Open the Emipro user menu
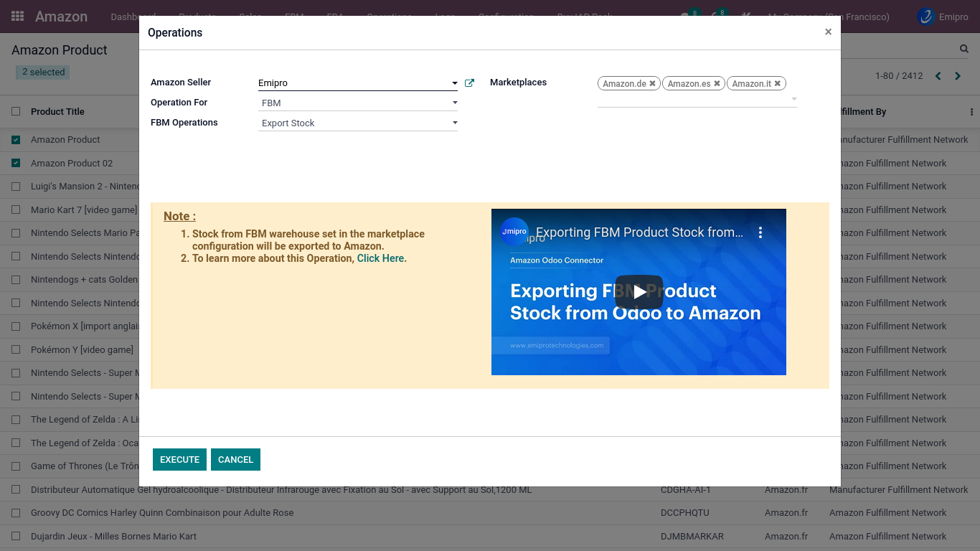Image resolution: width=980 pixels, height=551 pixels. tap(943, 17)
